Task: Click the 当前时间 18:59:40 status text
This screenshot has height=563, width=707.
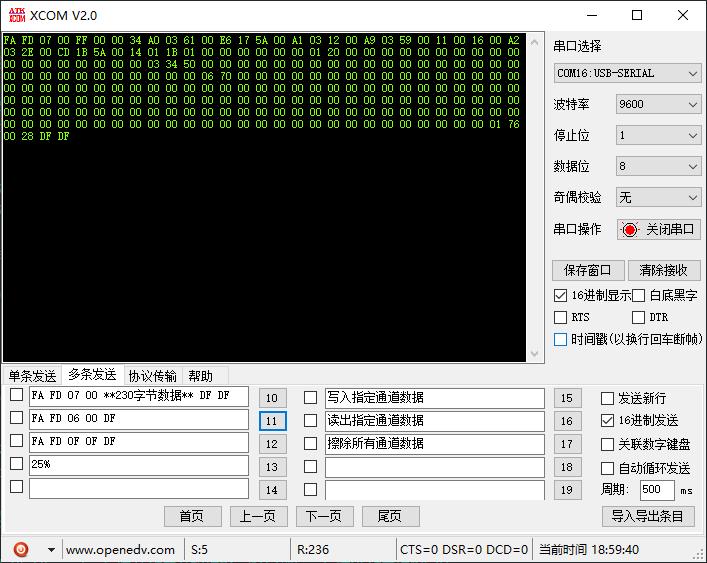Action: (589, 550)
